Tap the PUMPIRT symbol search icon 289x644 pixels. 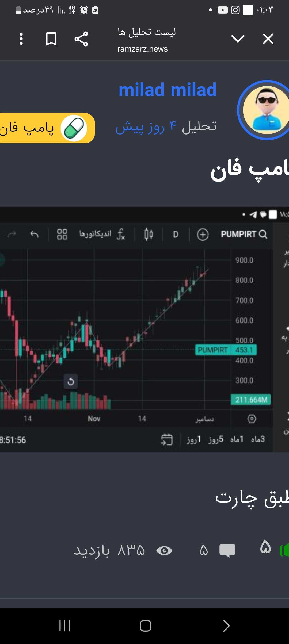coord(263,235)
